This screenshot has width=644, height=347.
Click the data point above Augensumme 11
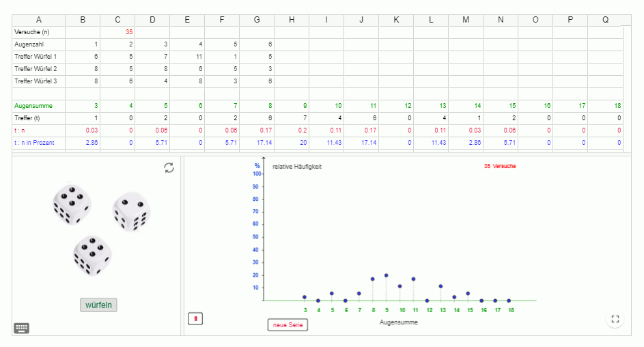point(414,279)
